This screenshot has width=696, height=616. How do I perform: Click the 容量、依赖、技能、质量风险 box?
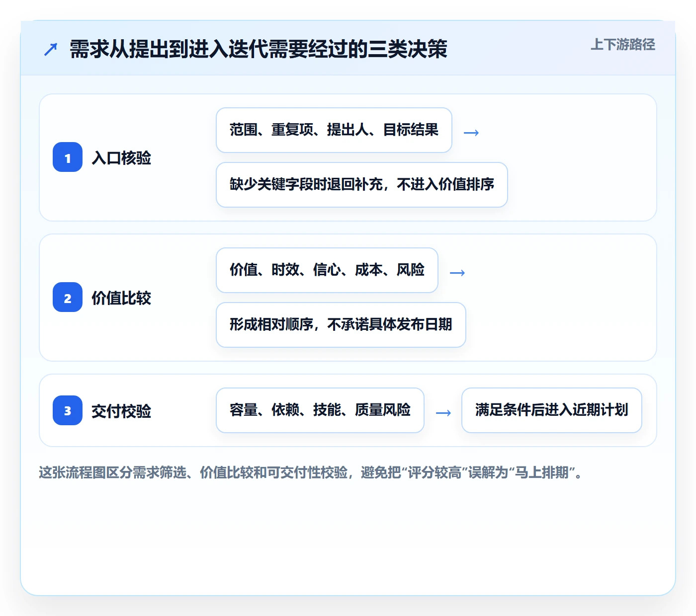pyautogui.click(x=320, y=410)
